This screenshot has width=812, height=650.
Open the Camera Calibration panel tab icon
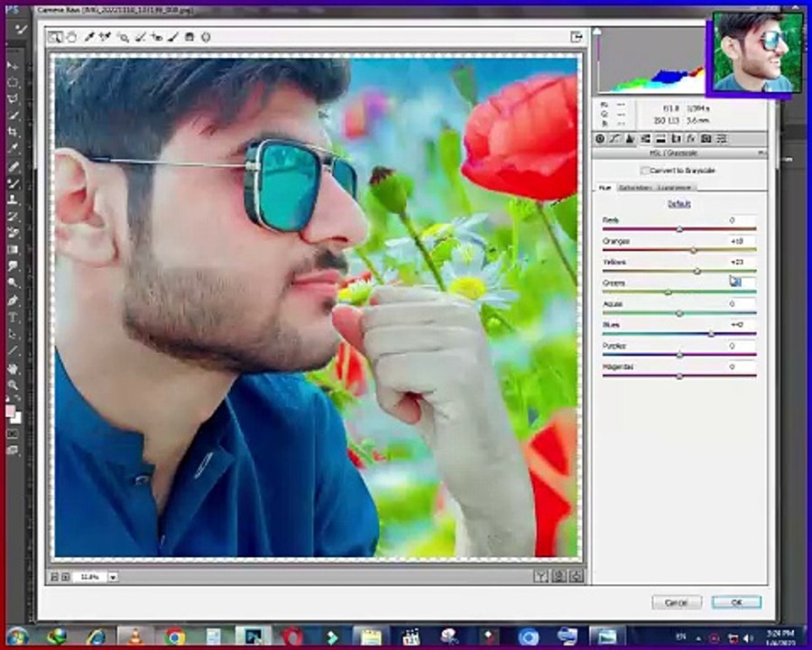(706, 138)
